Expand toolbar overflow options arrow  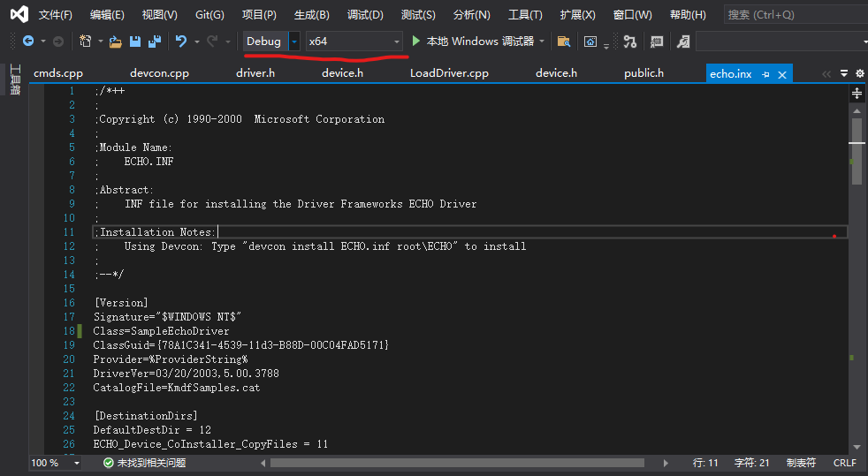pos(606,47)
